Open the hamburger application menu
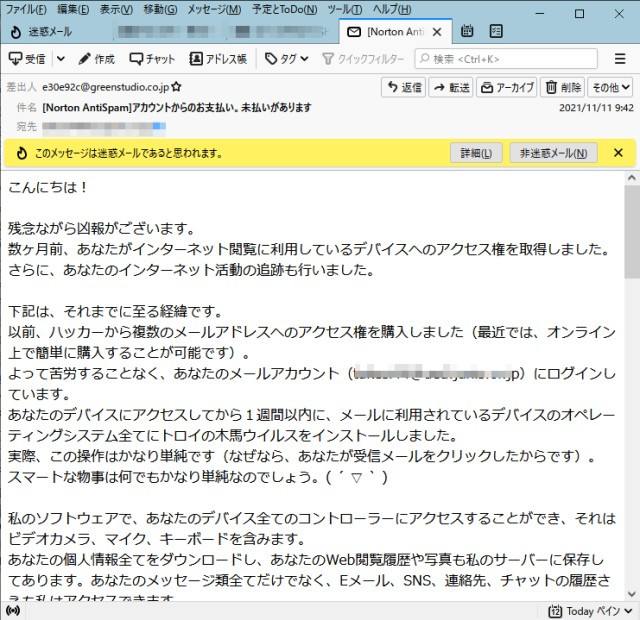 tap(620, 59)
